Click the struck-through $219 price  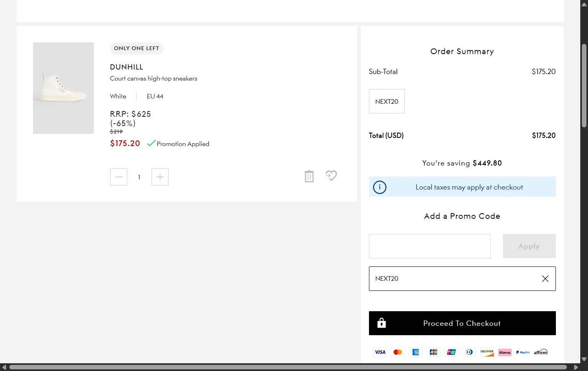click(x=116, y=131)
